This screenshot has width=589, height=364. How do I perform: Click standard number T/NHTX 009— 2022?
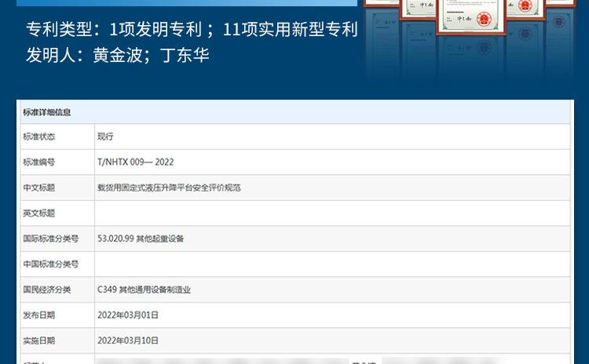tap(135, 162)
